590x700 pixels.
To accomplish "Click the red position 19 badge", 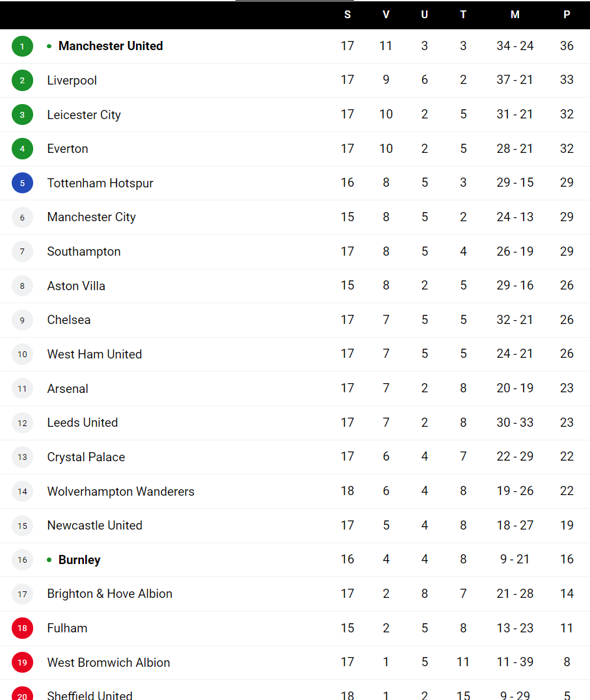I will [x=22, y=662].
